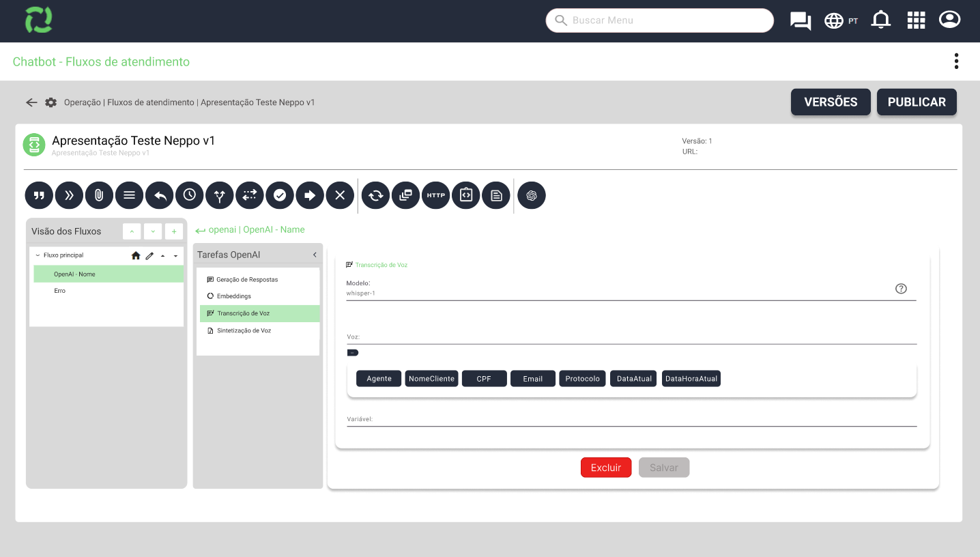Click the document page toolbar icon
Image resolution: width=980 pixels, height=557 pixels.
[x=496, y=195]
